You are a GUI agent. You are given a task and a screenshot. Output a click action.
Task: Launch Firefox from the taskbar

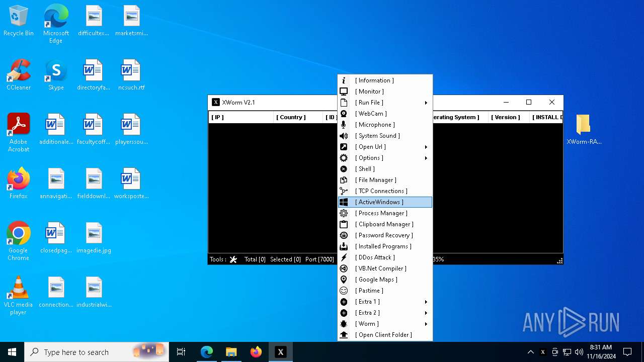click(x=256, y=352)
